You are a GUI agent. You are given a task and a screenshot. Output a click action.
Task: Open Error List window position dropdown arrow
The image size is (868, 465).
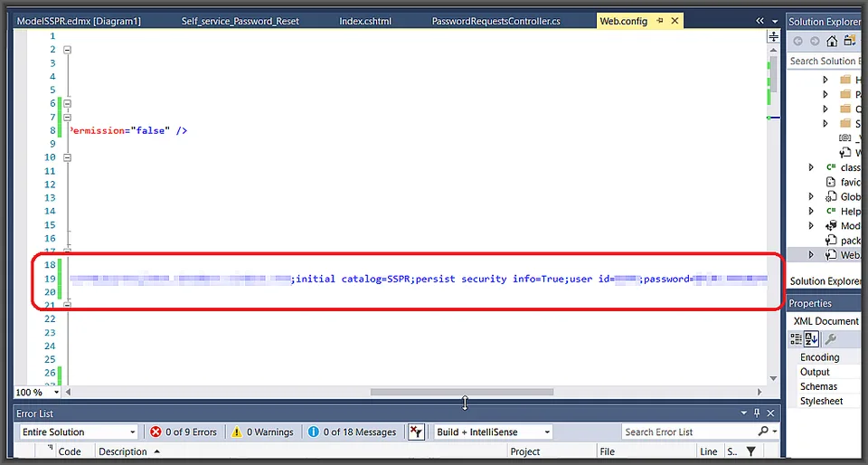click(x=744, y=413)
